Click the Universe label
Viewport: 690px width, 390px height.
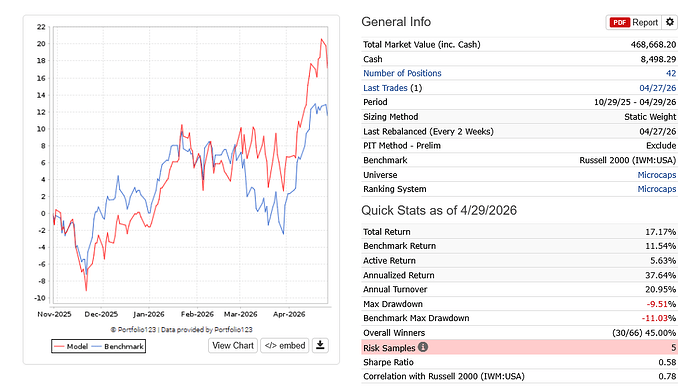tap(380, 175)
